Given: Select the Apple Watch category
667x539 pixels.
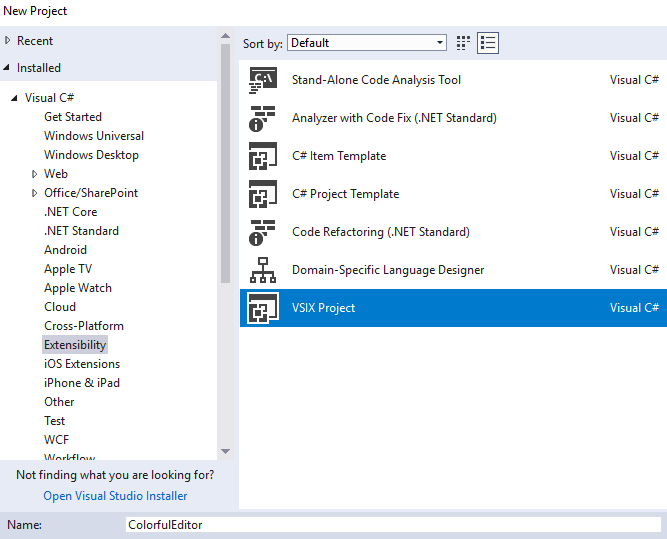Looking at the screenshot, I should (x=78, y=288).
